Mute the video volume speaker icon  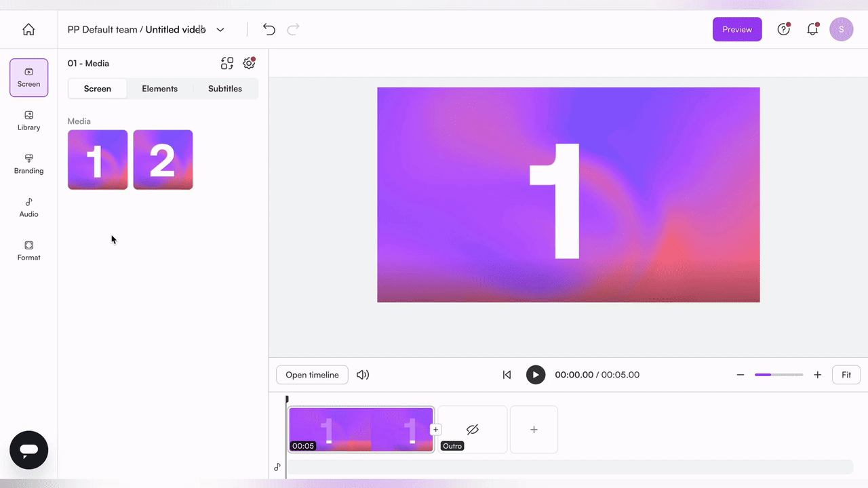(363, 375)
